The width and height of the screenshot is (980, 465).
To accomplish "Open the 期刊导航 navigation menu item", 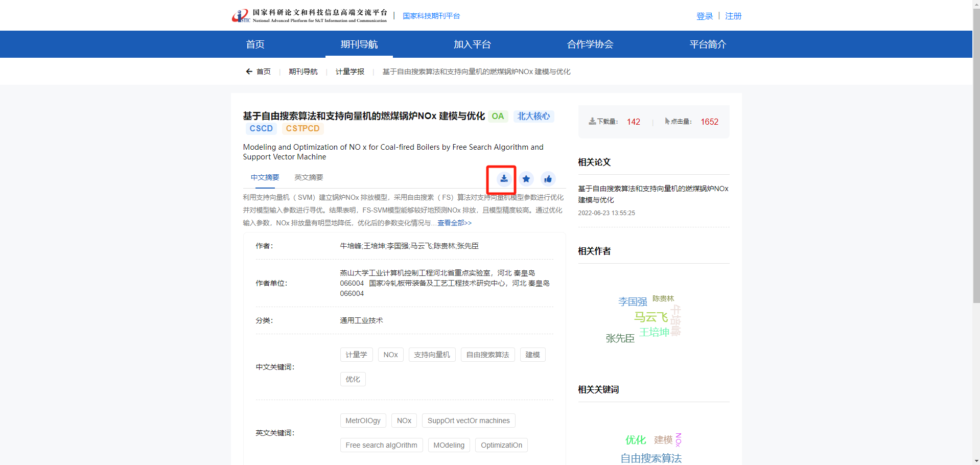I will pyautogui.click(x=359, y=44).
